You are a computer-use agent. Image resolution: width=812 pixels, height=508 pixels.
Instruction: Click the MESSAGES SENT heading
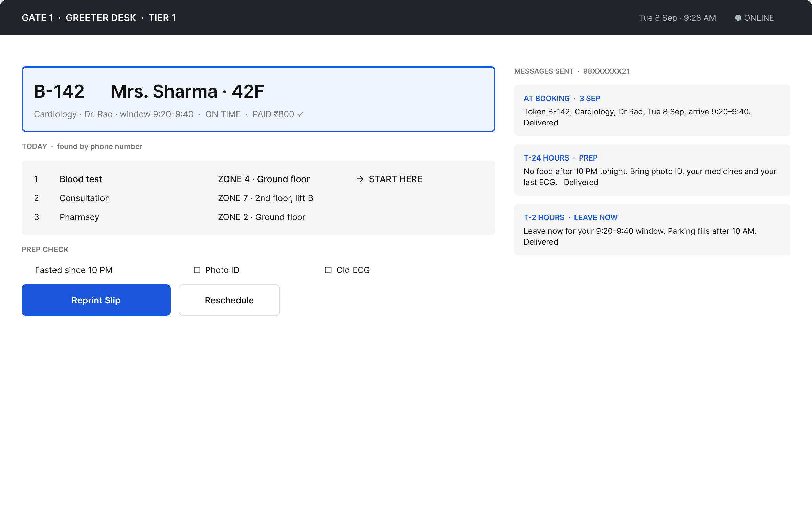[544, 71]
